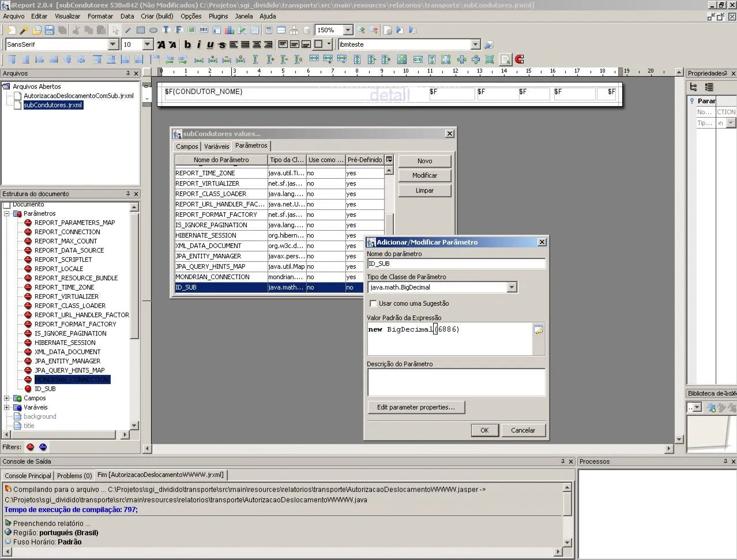
Task: Click the 'Edit parameter properties...' button
Action: (x=416, y=407)
